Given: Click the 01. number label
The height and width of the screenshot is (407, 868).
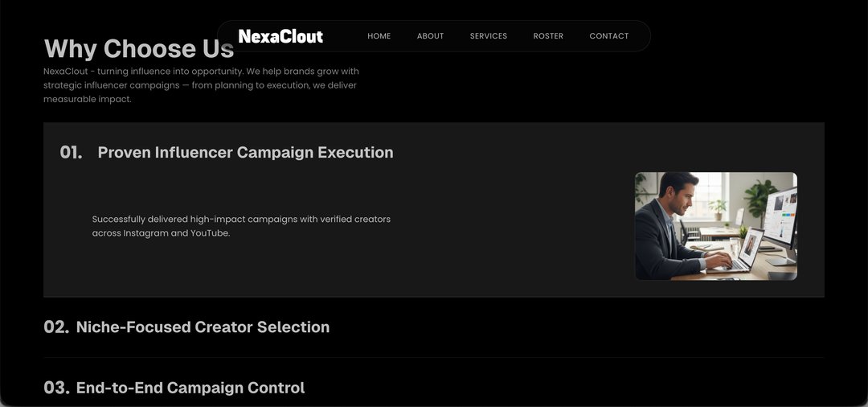Looking at the screenshot, I should tap(71, 153).
